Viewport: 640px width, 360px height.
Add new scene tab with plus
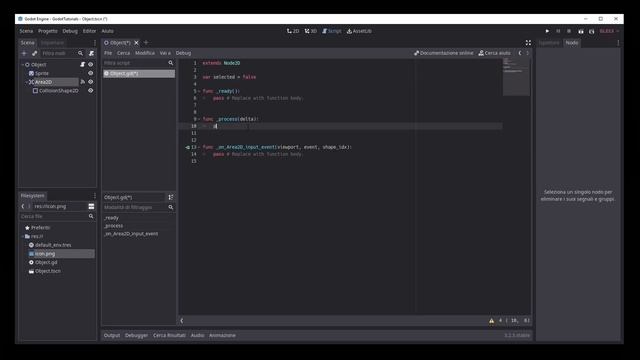(x=146, y=42)
